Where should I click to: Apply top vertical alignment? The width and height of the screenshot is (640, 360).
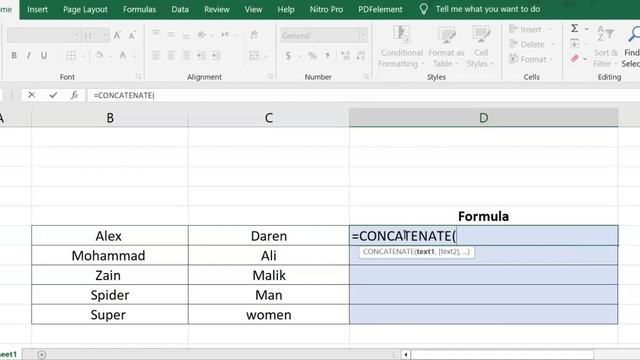(x=156, y=34)
